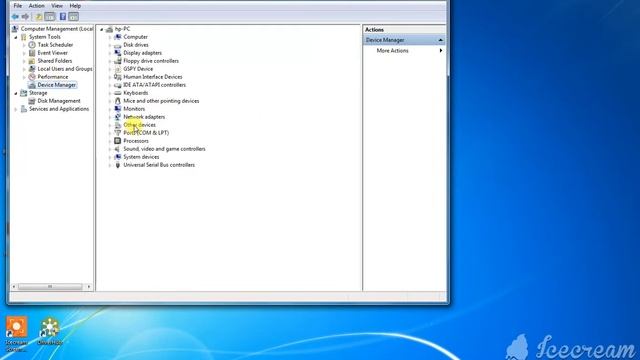Click the Up one level toolbar icon
This screenshot has width=640, height=360.
pos(39,17)
